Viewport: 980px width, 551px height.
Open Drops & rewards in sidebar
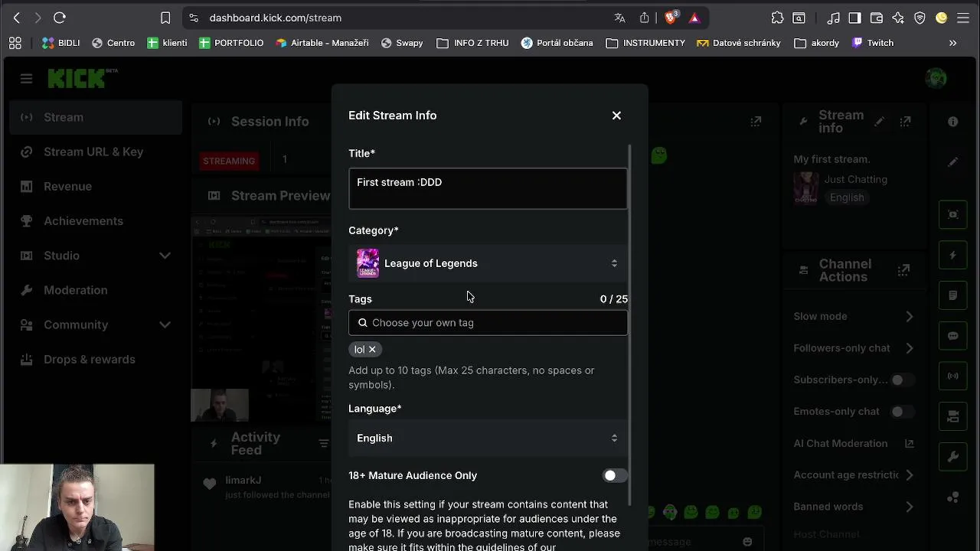click(96, 359)
